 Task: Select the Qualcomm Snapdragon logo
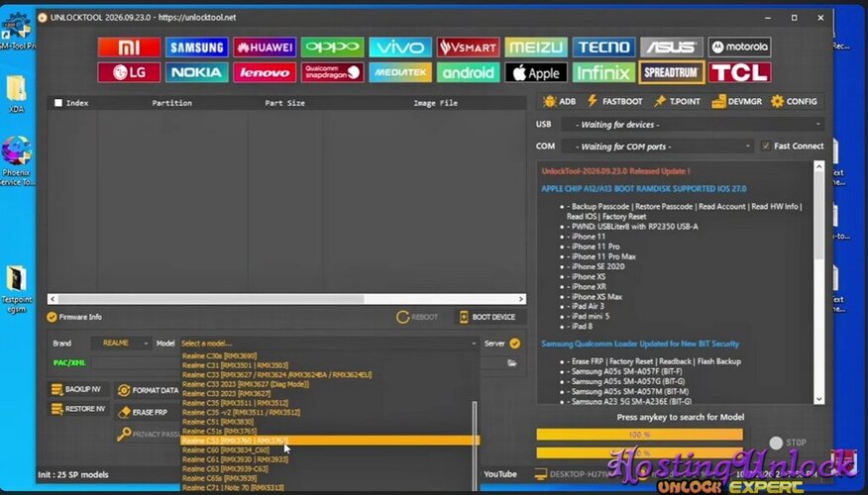(x=332, y=72)
